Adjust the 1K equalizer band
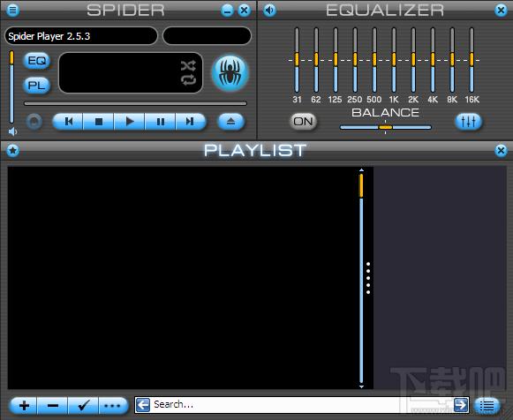513x420 pixels. [394, 60]
